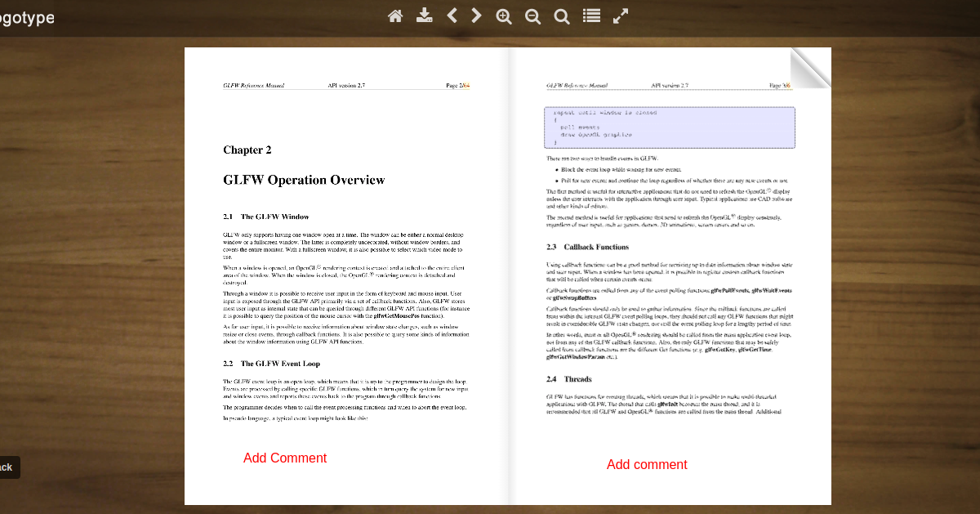
Task: Click the pseudo code box on the right page
Action: pyautogui.click(x=670, y=127)
